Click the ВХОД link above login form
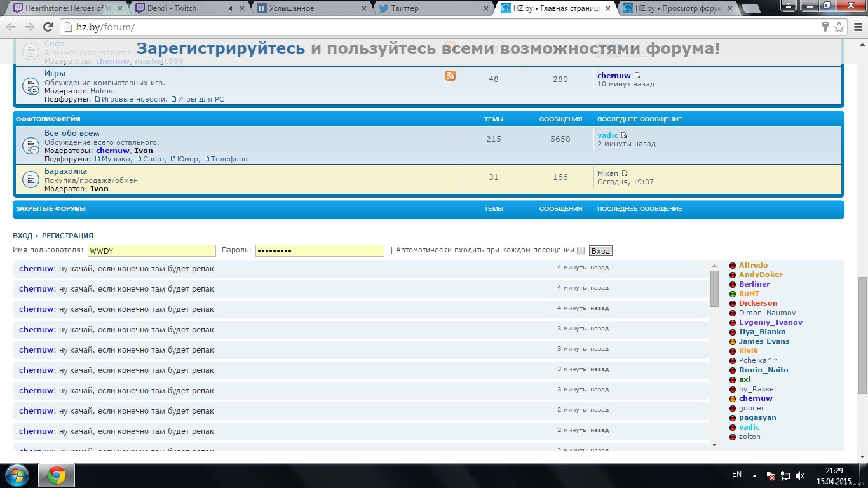The height and width of the screenshot is (488, 868). click(x=23, y=236)
